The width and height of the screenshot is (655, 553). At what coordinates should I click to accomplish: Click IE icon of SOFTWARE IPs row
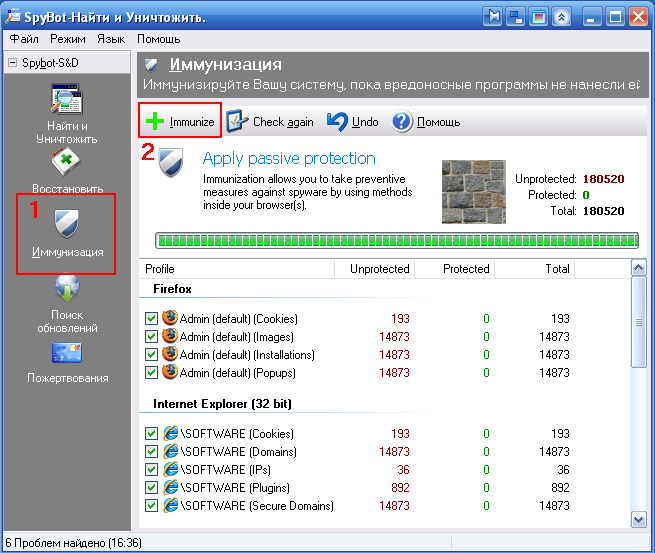coord(170,469)
